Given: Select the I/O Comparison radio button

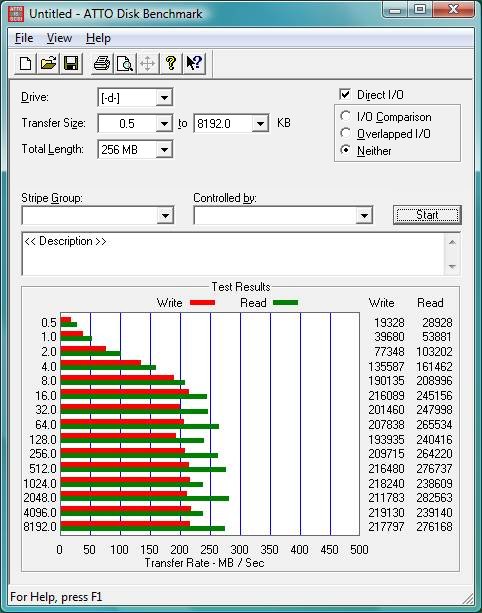Looking at the screenshot, I should tap(345, 116).
